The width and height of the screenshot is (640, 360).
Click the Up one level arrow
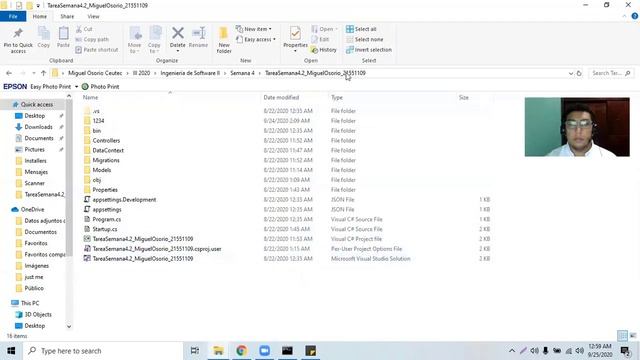click(x=43, y=73)
